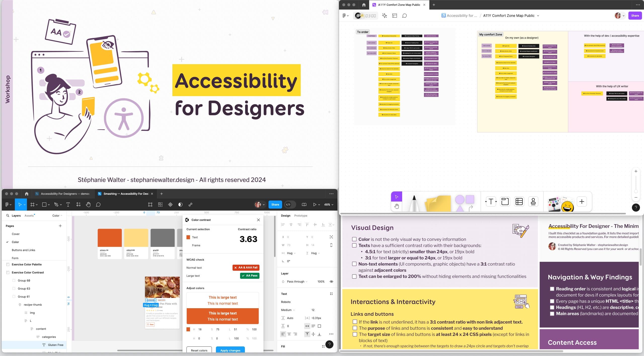The image size is (644, 356).
Task: Click the orange primary color swatch
Action: tap(109, 237)
